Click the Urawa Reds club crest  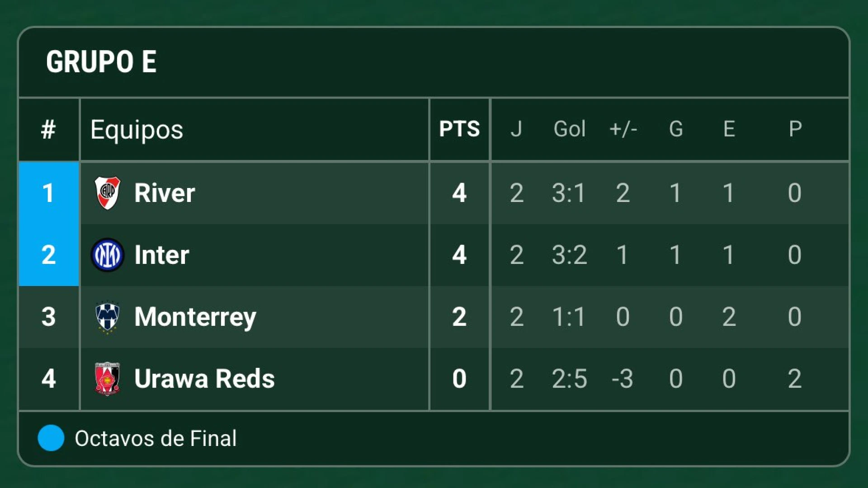pos(107,379)
